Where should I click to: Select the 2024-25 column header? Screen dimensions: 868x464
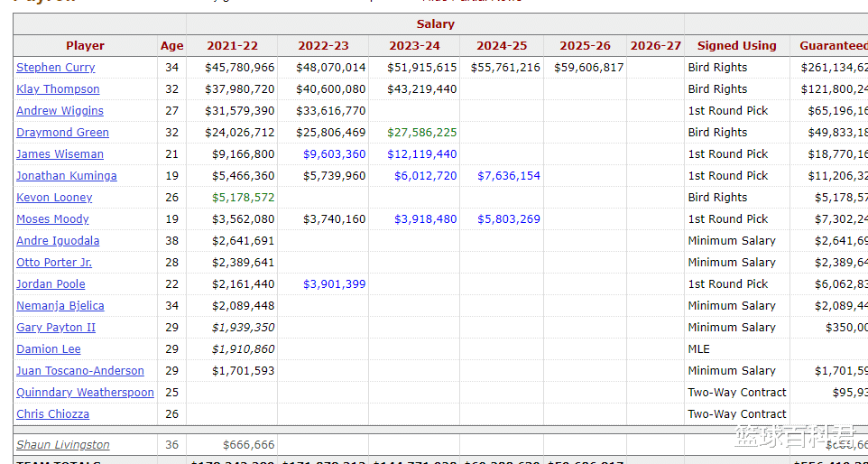[x=502, y=45]
